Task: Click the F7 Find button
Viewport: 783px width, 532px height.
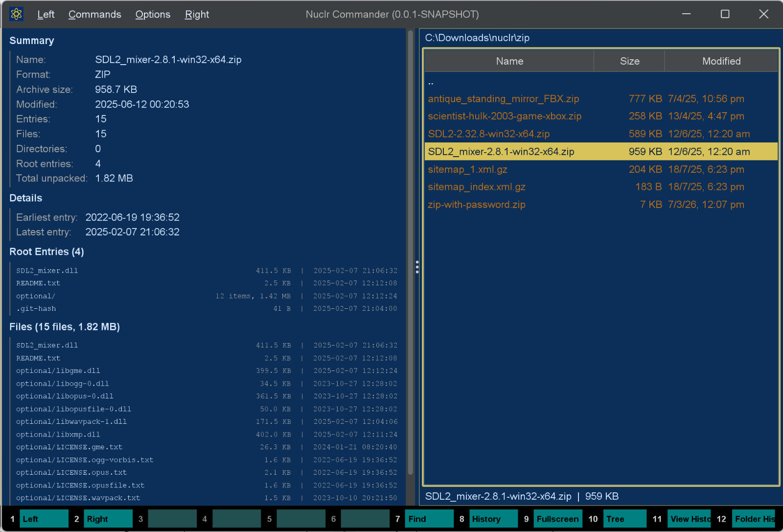Action: 429,519
